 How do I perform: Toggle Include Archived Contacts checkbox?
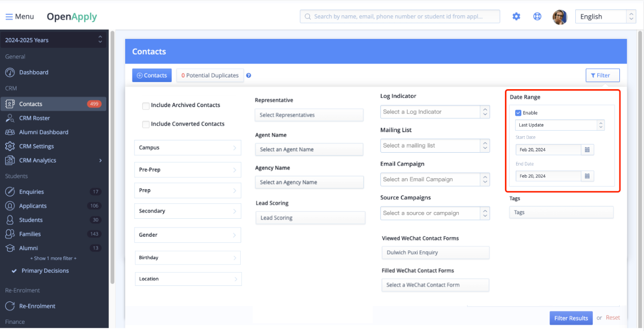pos(146,106)
